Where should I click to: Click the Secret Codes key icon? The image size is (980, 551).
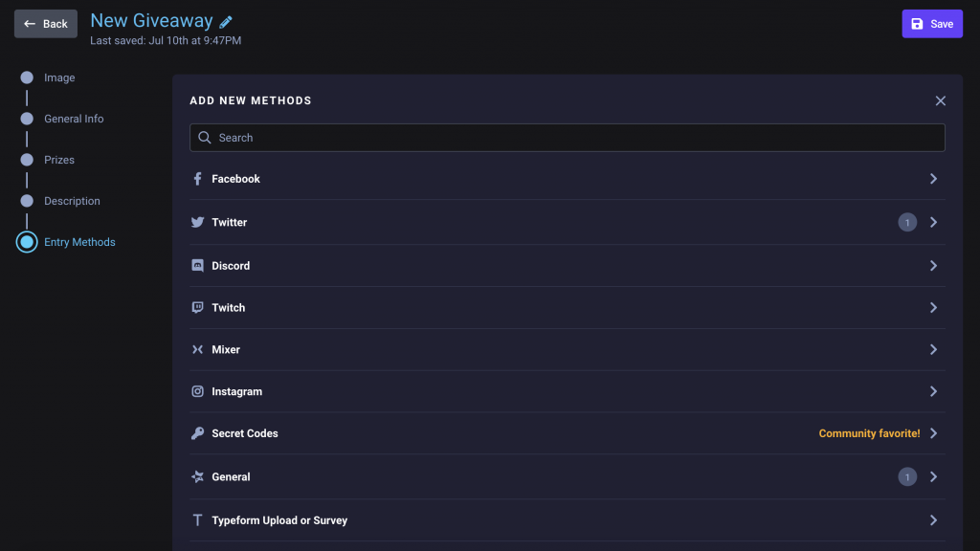point(197,433)
